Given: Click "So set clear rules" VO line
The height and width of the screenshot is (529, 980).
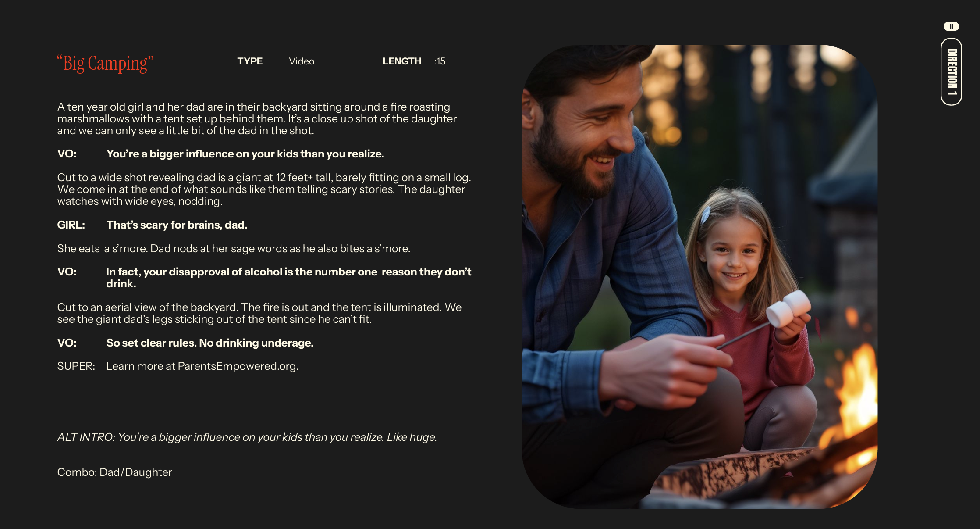Looking at the screenshot, I should (x=209, y=343).
